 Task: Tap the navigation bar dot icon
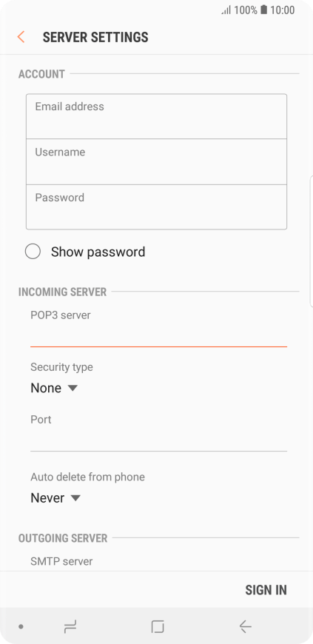(x=21, y=627)
